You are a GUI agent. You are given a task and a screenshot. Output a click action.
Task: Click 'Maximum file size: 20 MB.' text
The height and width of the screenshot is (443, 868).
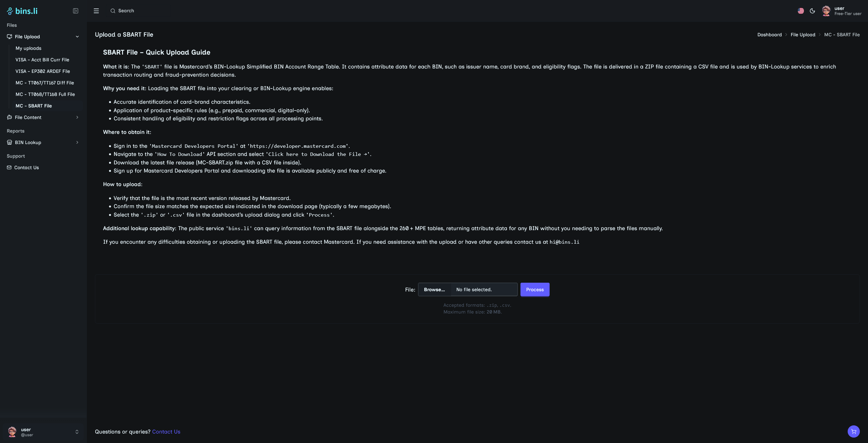[473, 312]
